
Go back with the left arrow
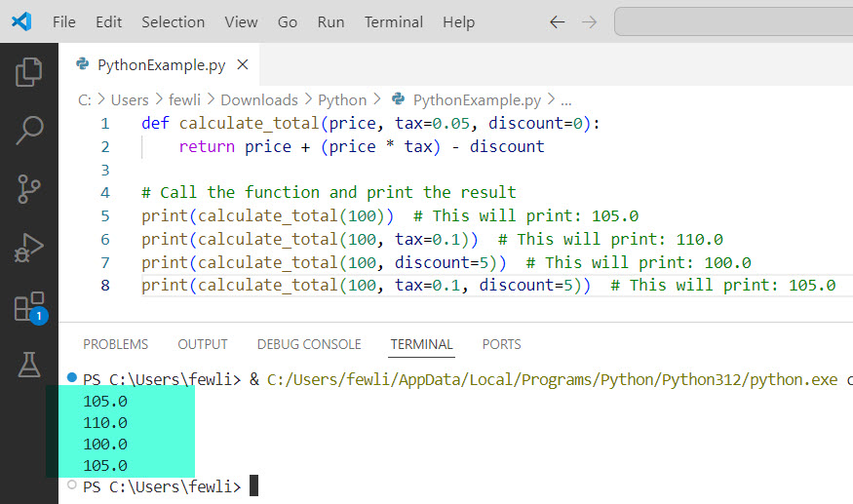tap(557, 22)
